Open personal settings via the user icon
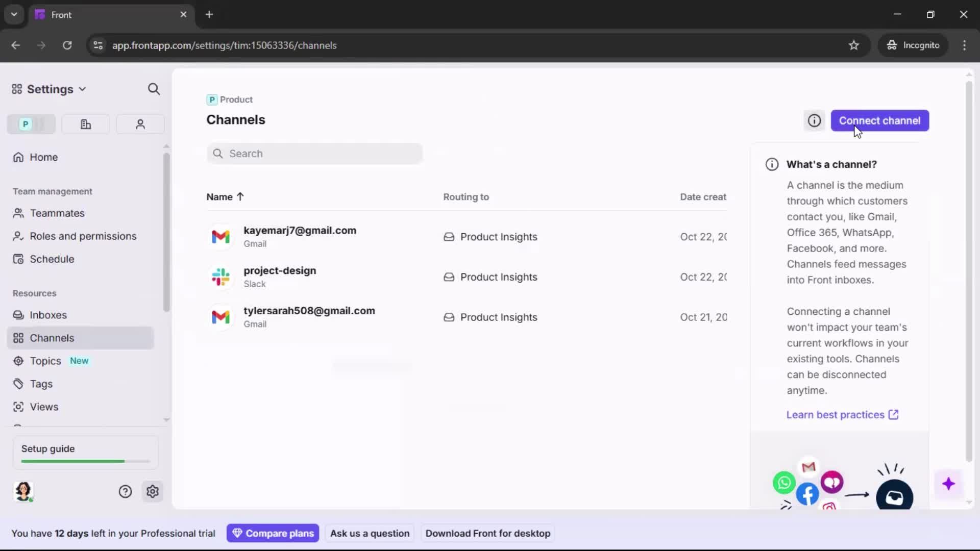980x551 pixels. [140, 124]
